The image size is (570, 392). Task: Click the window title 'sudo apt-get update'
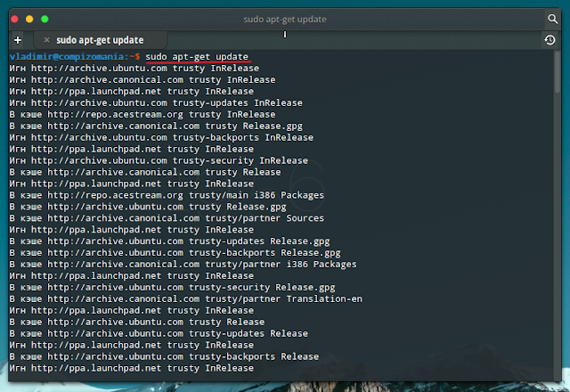[x=285, y=19]
